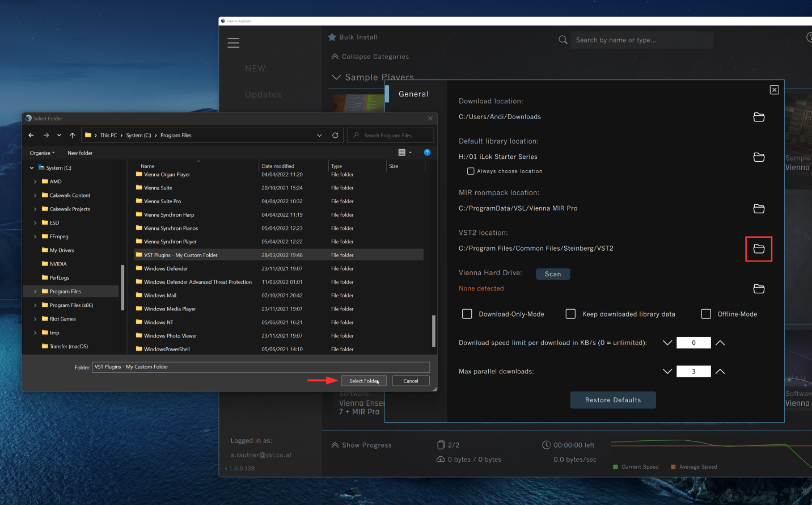The height and width of the screenshot is (505, 812).
Task: Increase max parallel downloads
Action: tap(720, 371)
